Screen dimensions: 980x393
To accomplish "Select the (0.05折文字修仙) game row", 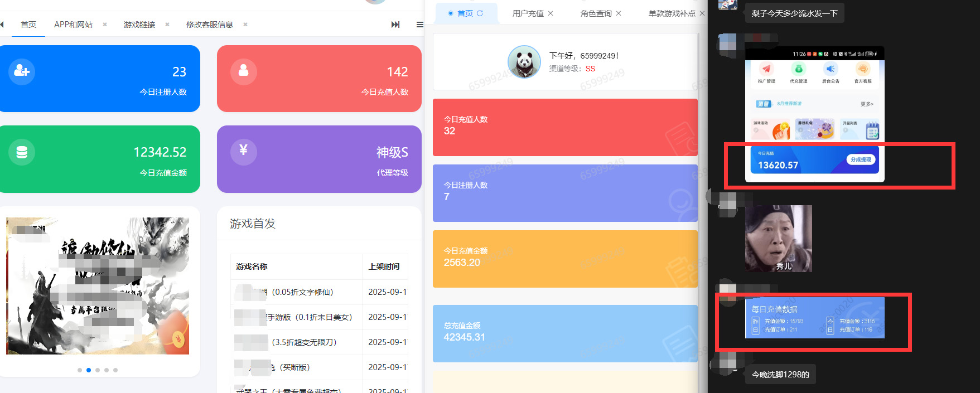I will tap(319, 292).
